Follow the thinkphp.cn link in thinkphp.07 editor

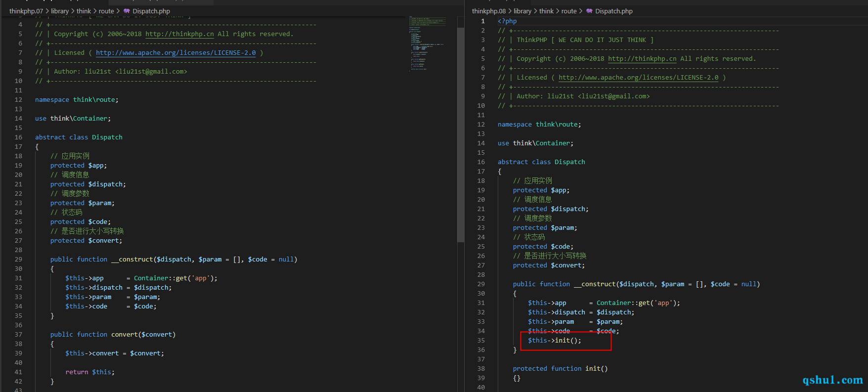click(180, 34)
